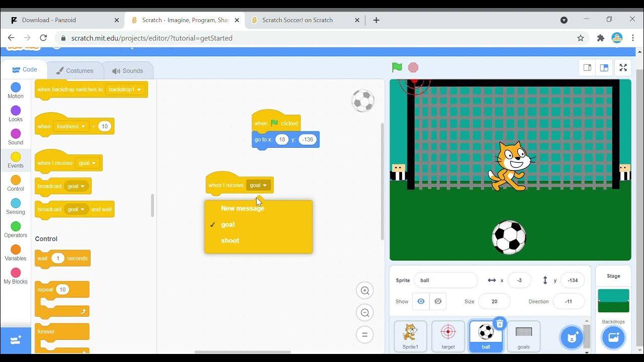Bookmark this page with the star icon
Viewport: 644px width, 362px height.
coord(581,38)
